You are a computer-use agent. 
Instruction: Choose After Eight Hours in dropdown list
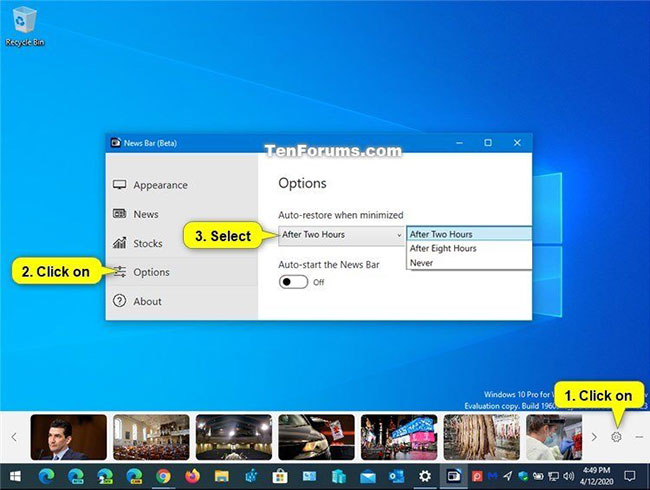[x=469, y=248]
